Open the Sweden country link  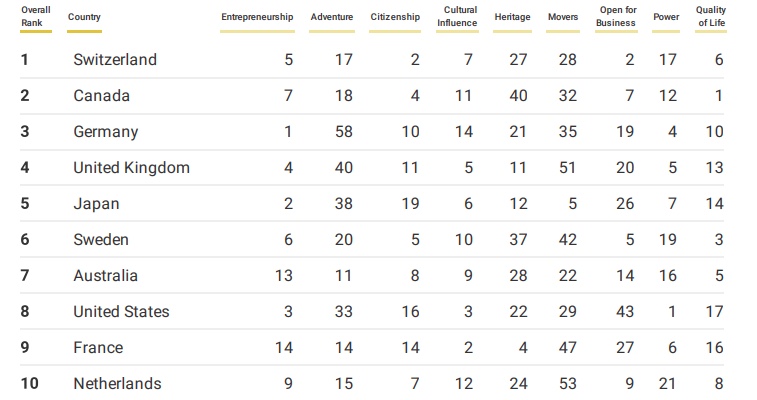pos(101,240)
